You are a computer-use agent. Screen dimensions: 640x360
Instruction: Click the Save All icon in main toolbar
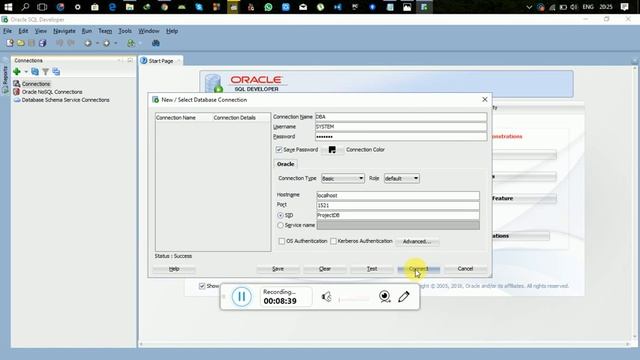point(42,43)
